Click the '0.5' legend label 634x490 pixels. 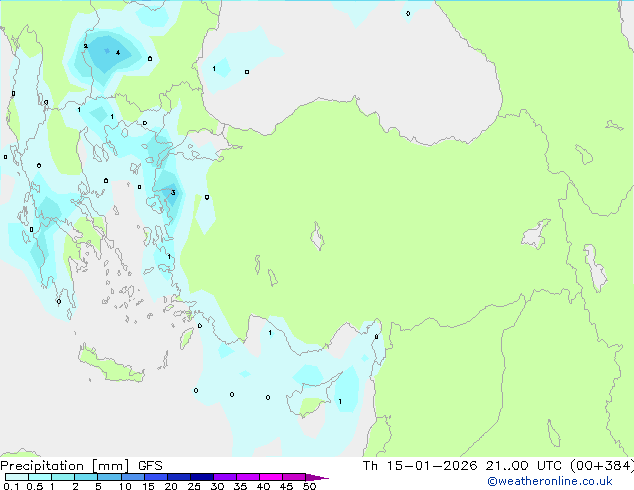(34, 486)
